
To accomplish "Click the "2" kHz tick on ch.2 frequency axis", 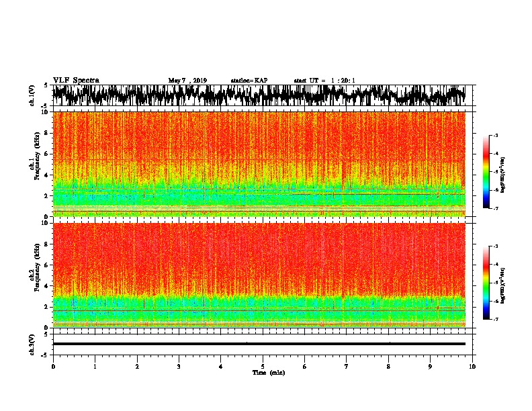I will point(46,307).
